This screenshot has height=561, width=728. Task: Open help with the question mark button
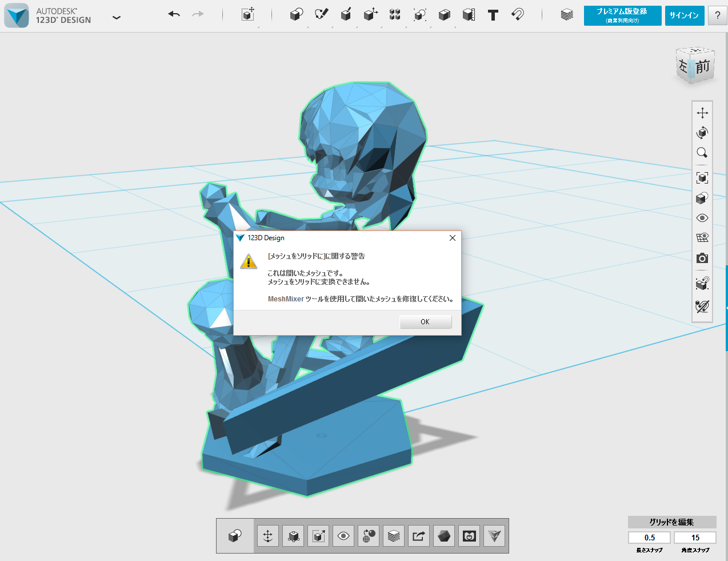pyautogui.click(x=718, y=15)
